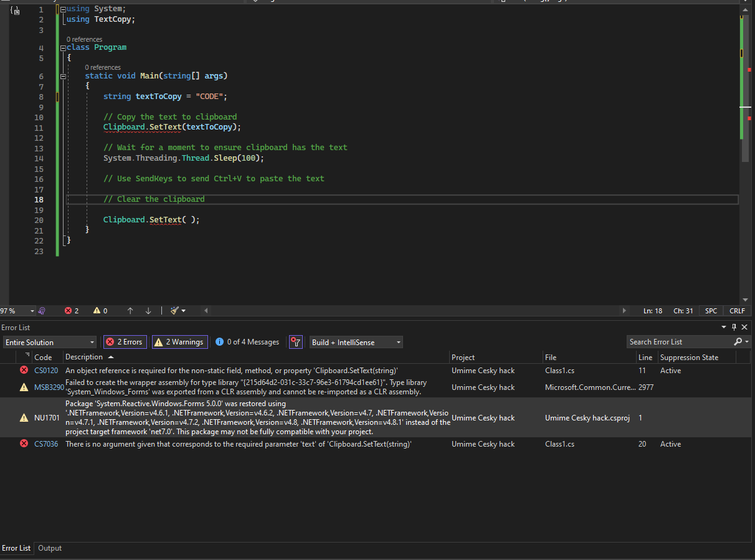Click the error list filter funnel icon
Screen dimensions: 755x560
coord(296,342)
